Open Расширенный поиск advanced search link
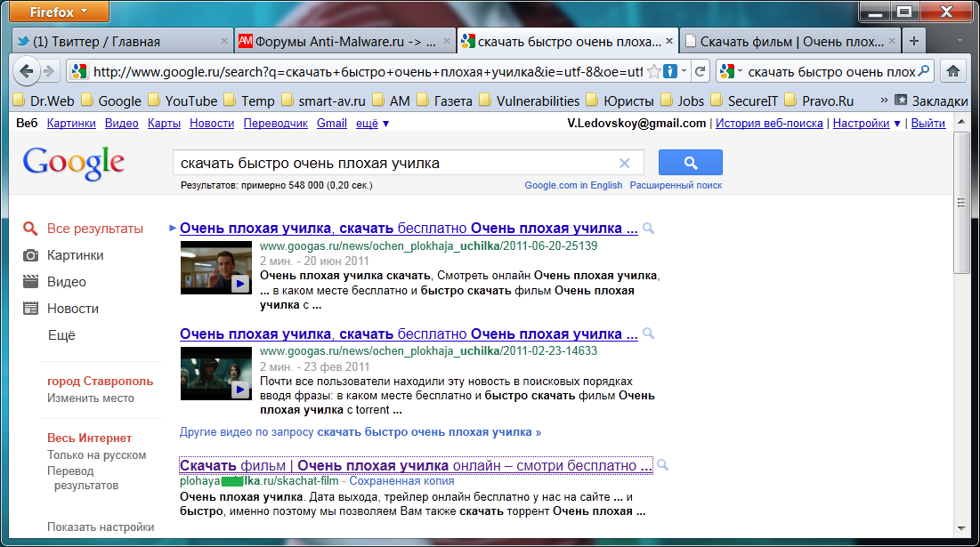 [x=676, y=185]
